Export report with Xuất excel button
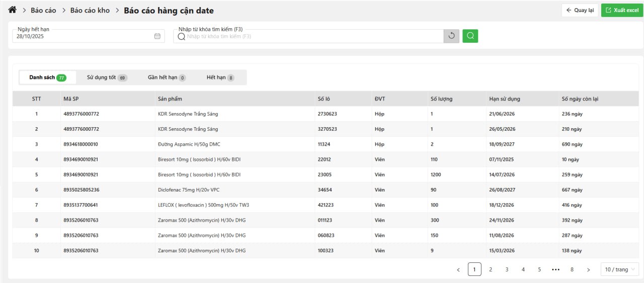The height and width of the screenshot is (283, 644). [x=622, y=10]
